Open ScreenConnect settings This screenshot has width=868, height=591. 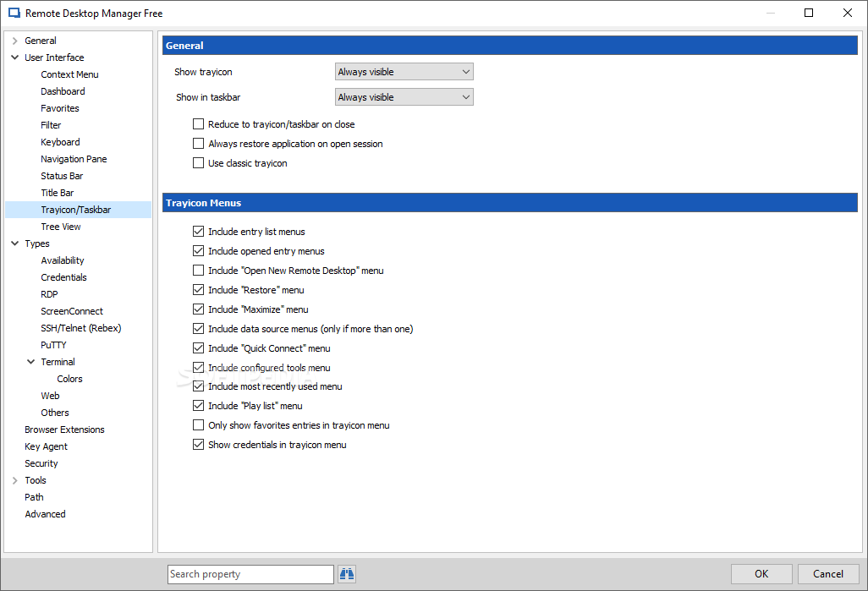pyautogui.click(x=72, y=311)
